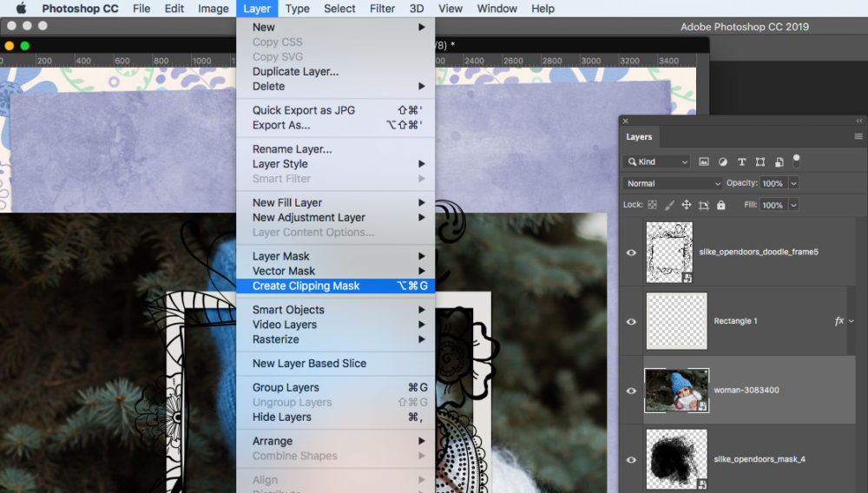Open the Layers panel options menu icon
This screenshot has height=493, width=868.
point(858,136)
